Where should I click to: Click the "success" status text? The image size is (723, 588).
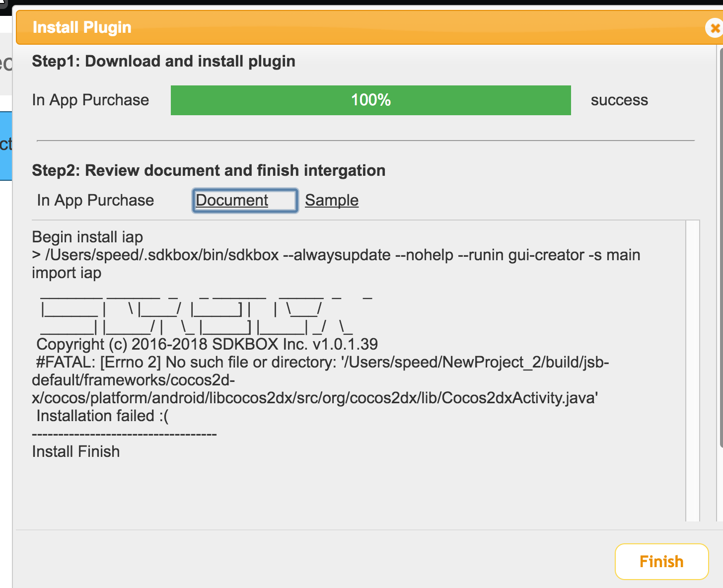pyautogui.click(x=619, y=100)
